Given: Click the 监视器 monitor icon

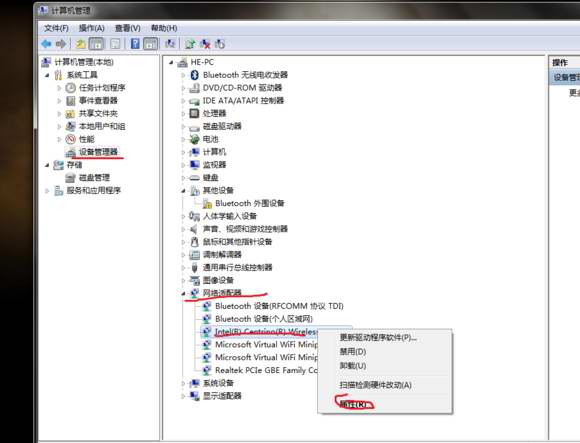Looking at the screenshot, I should (194, 165).
